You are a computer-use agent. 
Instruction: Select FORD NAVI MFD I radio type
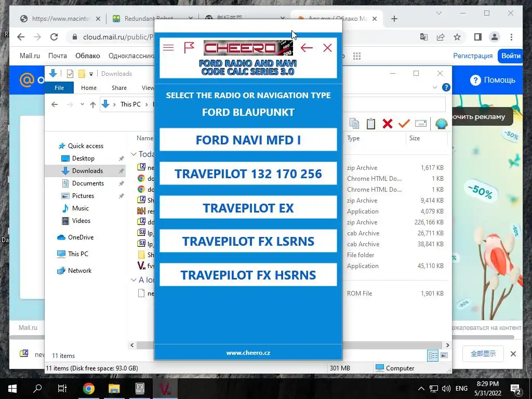click(x=248, y=140)
